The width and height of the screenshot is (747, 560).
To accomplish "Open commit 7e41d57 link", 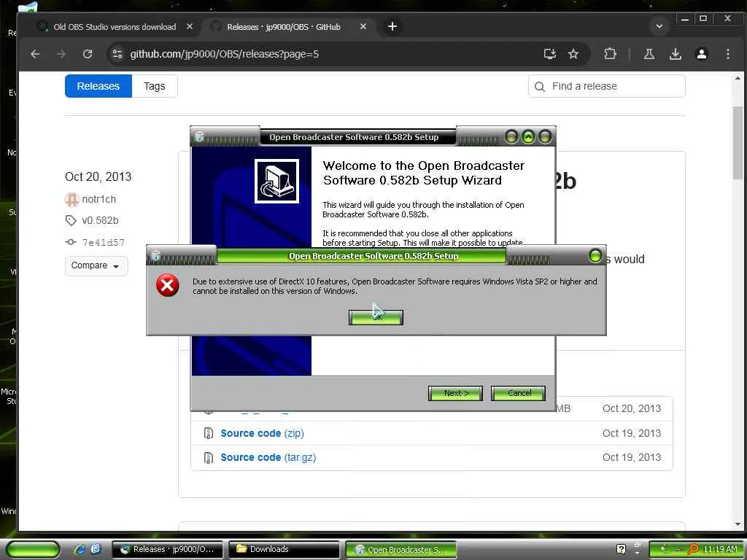I will [103, 242].
